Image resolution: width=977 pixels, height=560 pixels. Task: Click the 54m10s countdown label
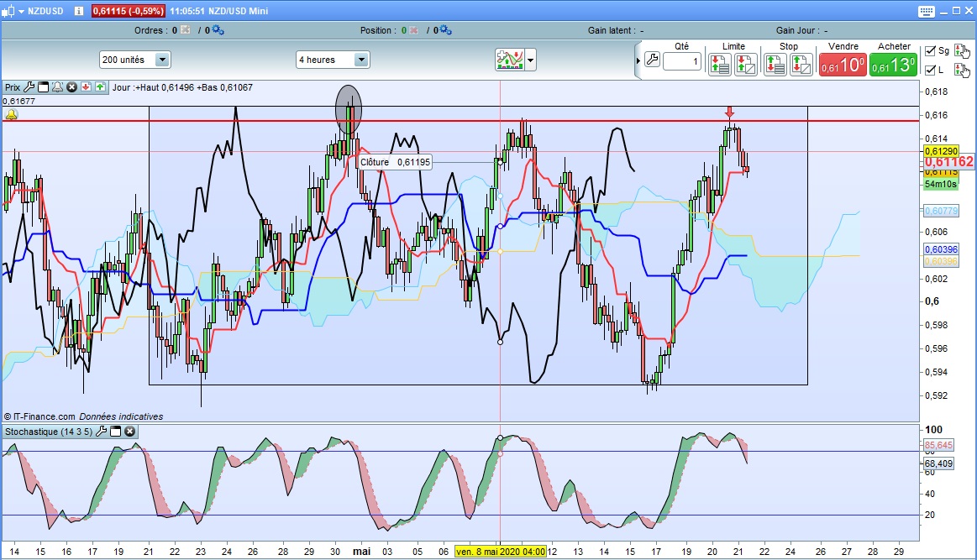pos(941,184)
